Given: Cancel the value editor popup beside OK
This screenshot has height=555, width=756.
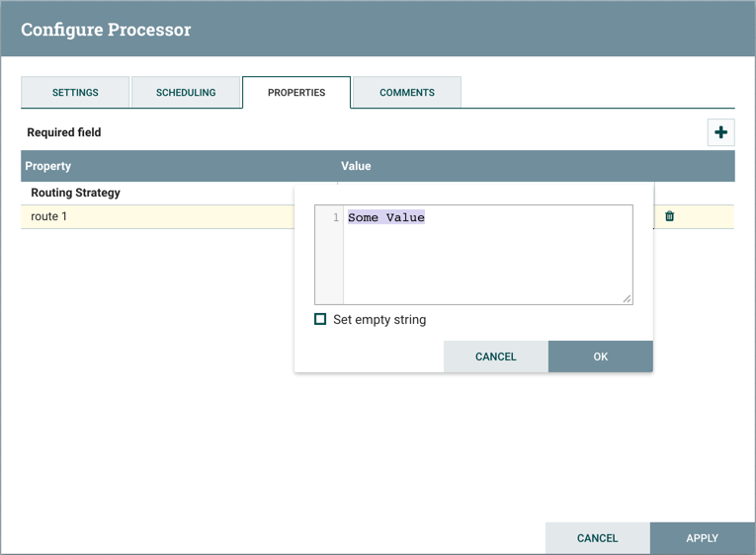Looking at the screenshot, I should tap(496, 357).
